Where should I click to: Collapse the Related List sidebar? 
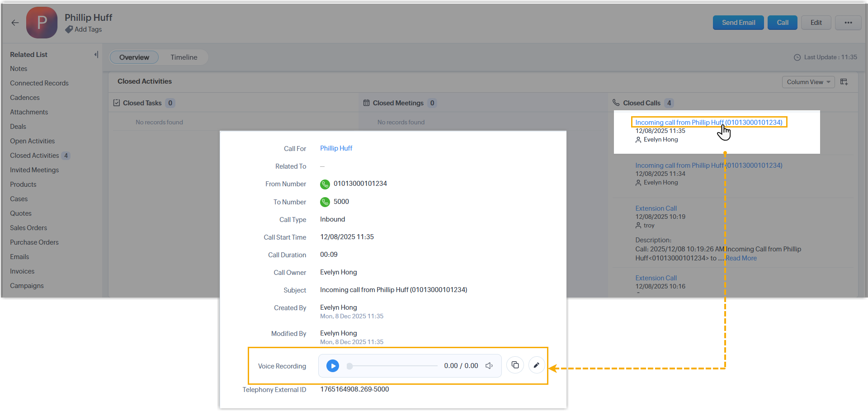click(96, 55)
